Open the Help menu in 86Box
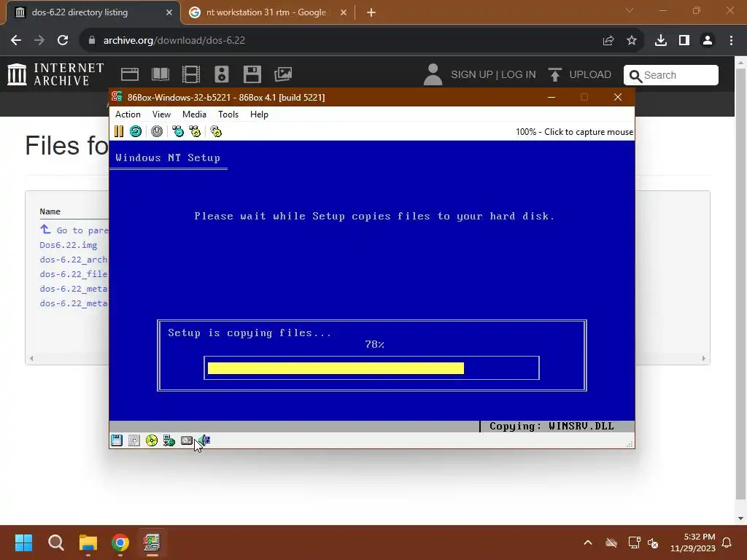747x560 pixels. click(259, 114)
